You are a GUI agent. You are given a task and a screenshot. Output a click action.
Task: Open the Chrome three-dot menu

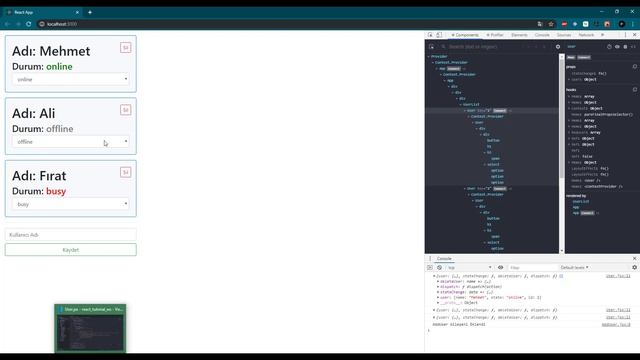pyautogui.click(x=633, y=24)
